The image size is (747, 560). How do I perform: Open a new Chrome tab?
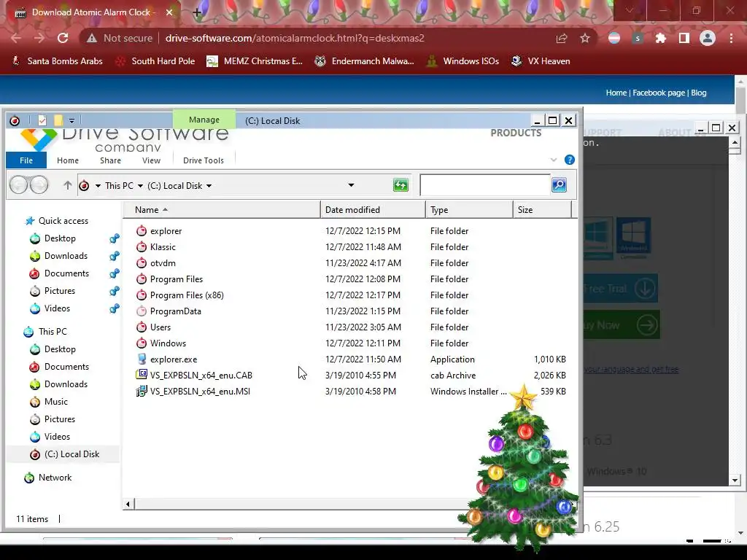pyautogui.click(x=197, y=12)
